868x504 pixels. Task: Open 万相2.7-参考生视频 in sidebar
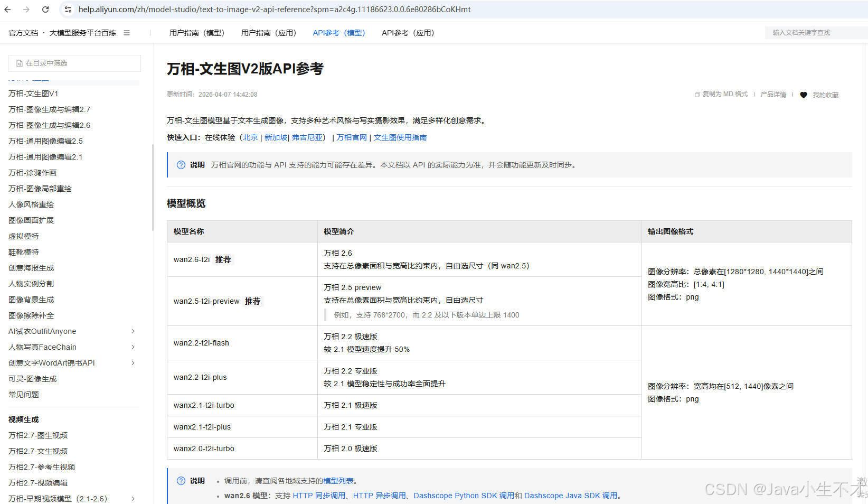(x=42, y=467)
